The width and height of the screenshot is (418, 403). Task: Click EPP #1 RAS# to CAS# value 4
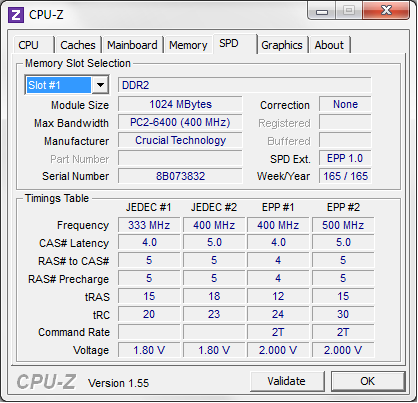point(278,260)
